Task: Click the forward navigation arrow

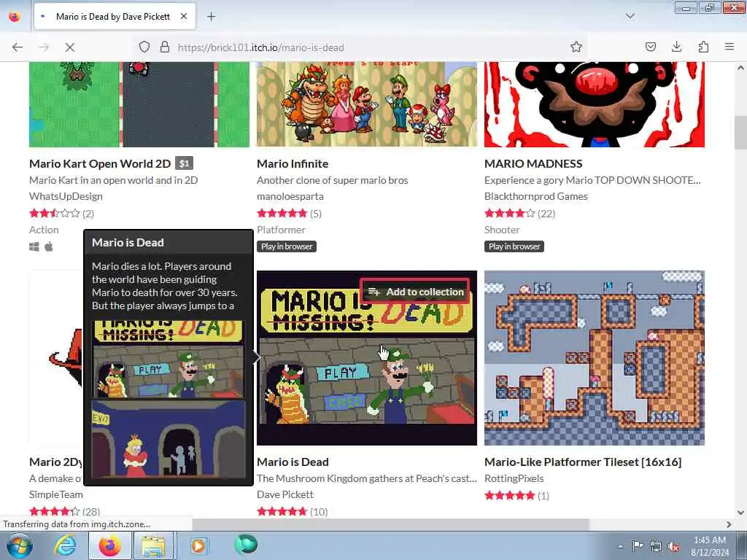Action: click(x=44, y=47)
